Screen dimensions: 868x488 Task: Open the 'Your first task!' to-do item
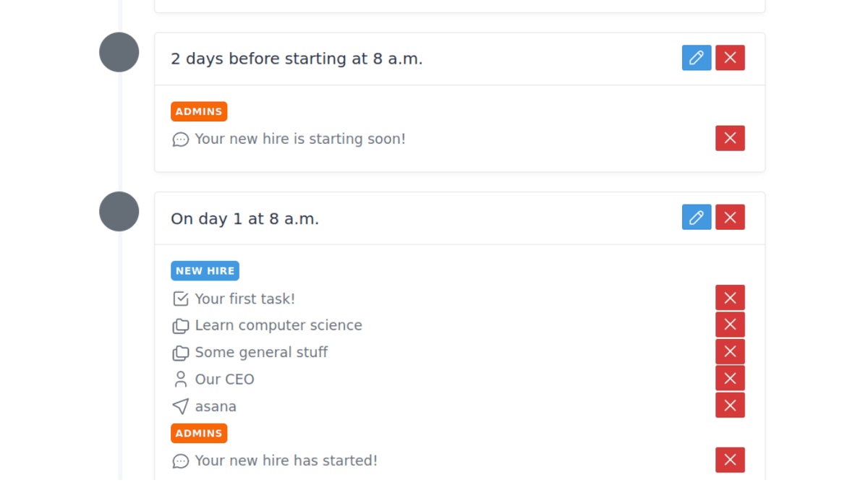244,299
